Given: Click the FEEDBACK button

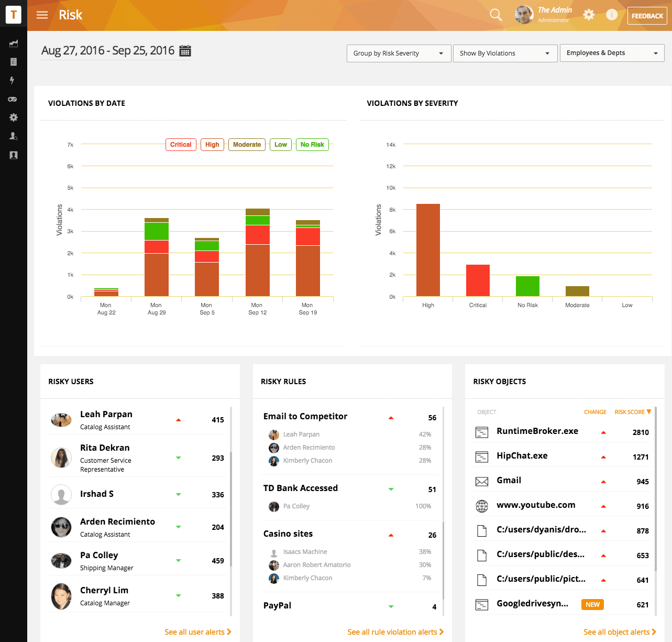Looking at the screenshot, I should (x=647, y=16).
